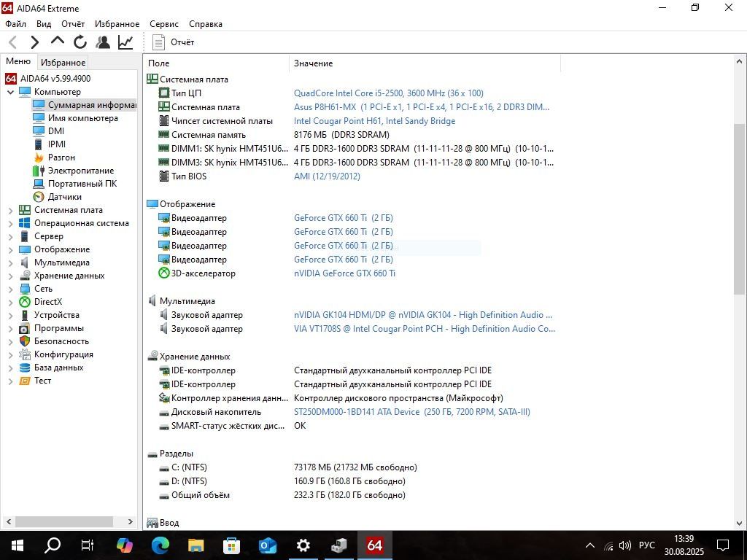Screen dimensions: 747x560
Task: Select the Датчики sensor gauge icon
Action: pos(39,197)
